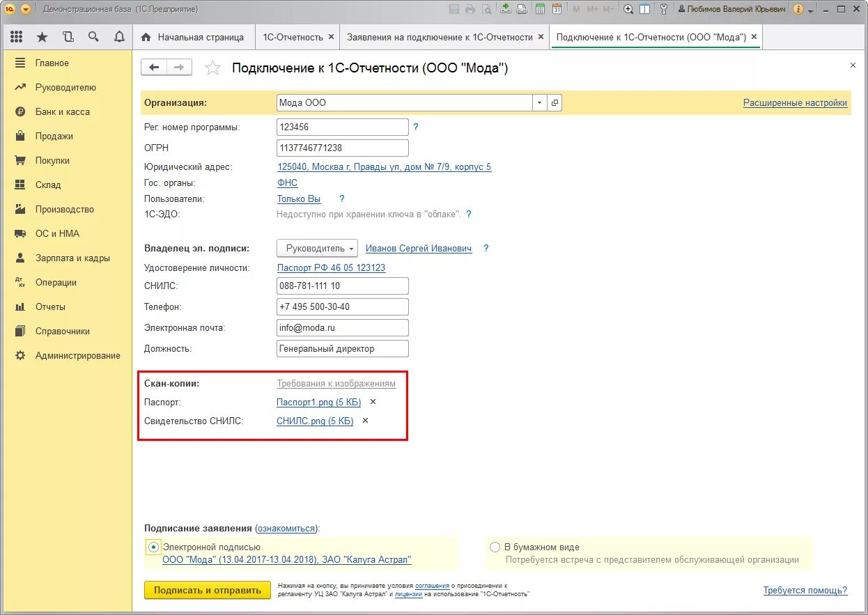This screenshot has width=868, height=615.
Task: Click Требуется помощь? link
Action: (805, 590)
